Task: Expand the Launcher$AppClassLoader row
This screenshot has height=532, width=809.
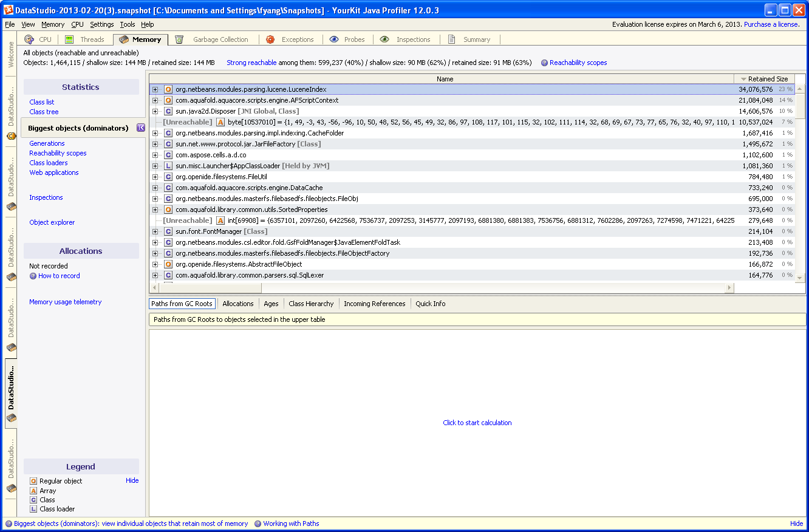Action: click(155, 166)
